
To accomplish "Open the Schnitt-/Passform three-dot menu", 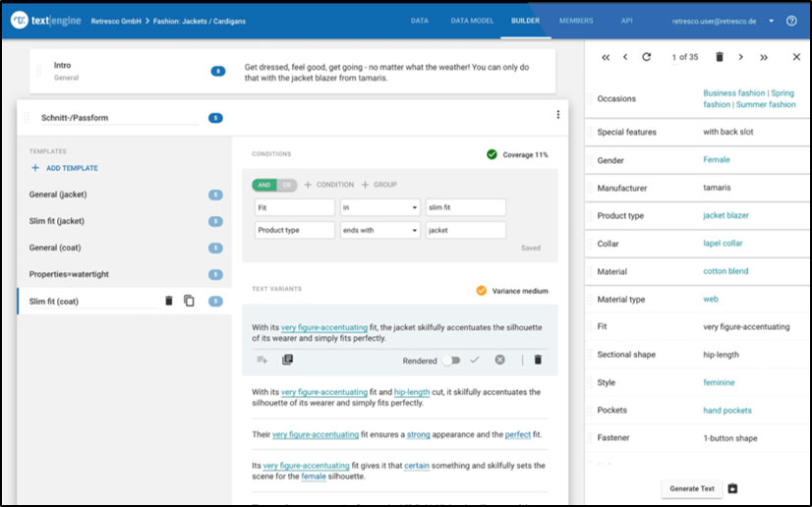I will click(557, 115).
